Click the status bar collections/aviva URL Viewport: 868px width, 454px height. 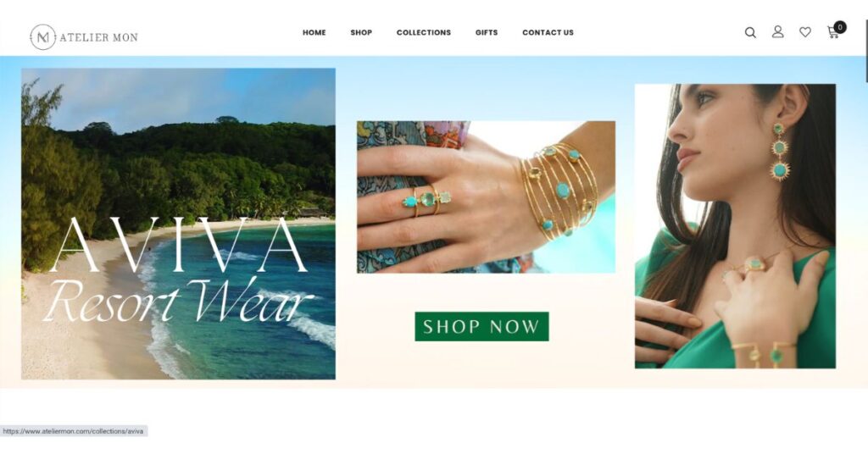coord(73,431)
